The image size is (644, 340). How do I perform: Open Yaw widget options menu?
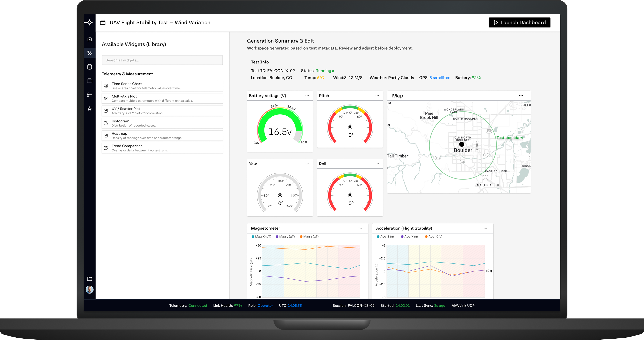[307, 164]
